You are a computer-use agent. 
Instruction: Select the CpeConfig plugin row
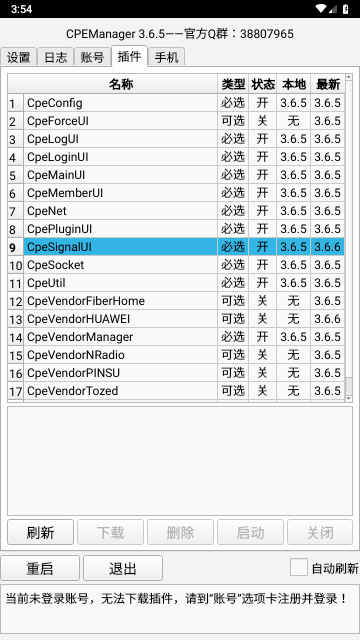pos(176,103)
